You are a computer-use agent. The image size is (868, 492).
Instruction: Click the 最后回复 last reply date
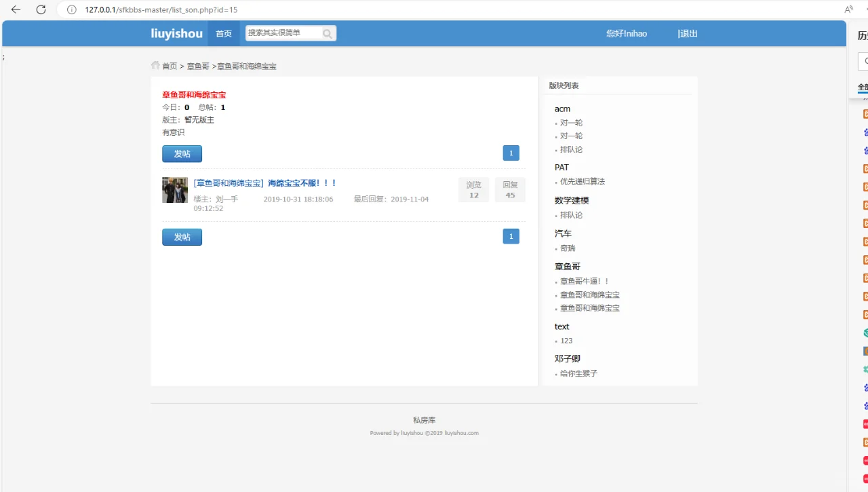[x=391, y=199]
